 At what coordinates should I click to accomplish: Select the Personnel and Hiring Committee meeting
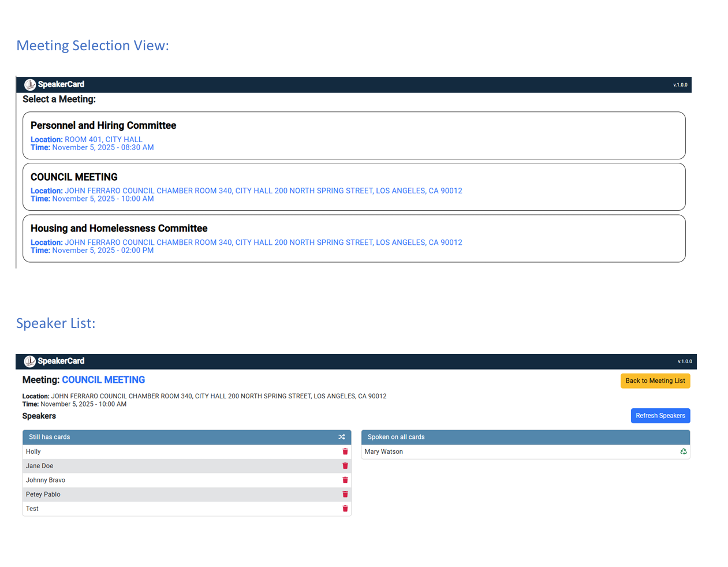click(x=353, y=135)
